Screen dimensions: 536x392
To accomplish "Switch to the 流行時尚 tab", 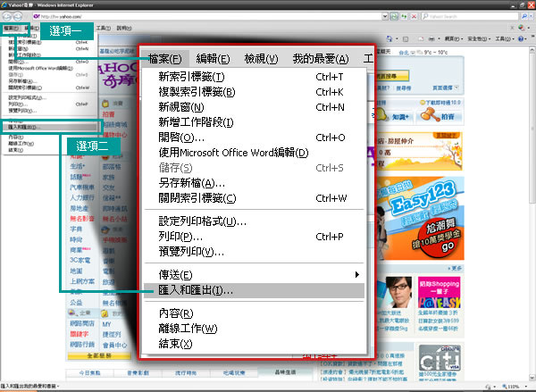I will click(x=186, y=373).
